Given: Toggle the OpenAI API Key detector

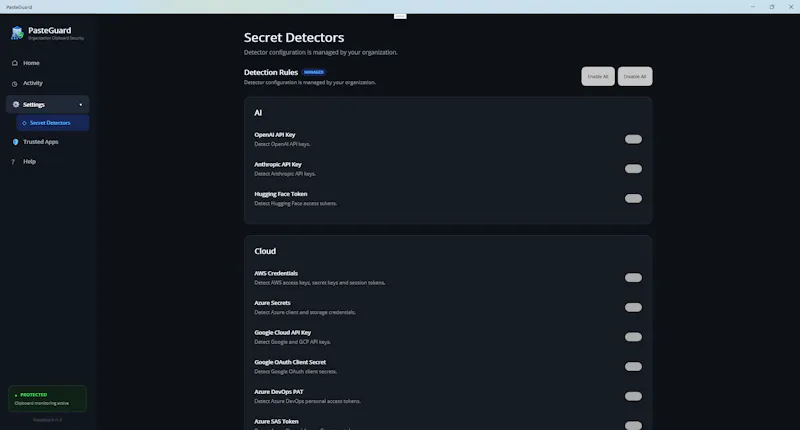Looking at the screenshot, I should [633, 139].
